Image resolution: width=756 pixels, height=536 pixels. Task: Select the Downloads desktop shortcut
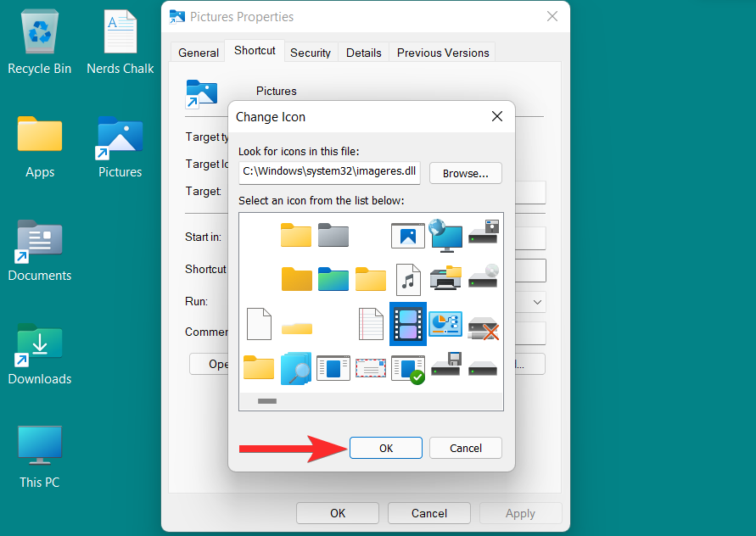40,355
